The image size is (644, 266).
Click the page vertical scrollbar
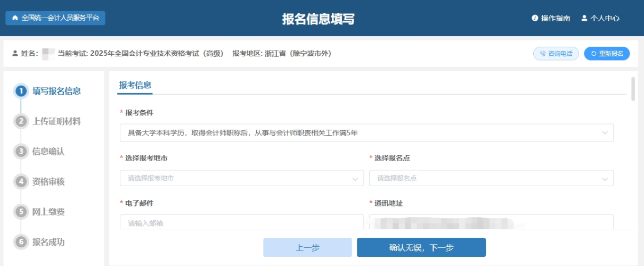(x=633, y=89)
